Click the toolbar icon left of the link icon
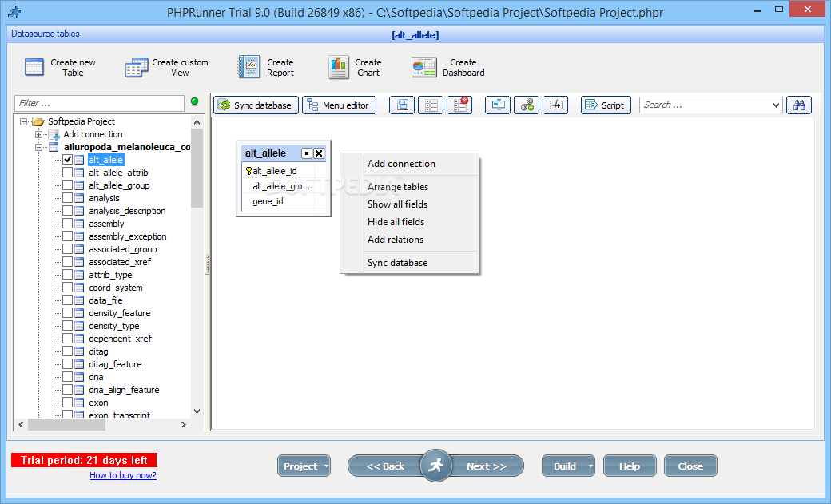Image resolution: width=831 pixels, height=504 pixels. [498, 105]
